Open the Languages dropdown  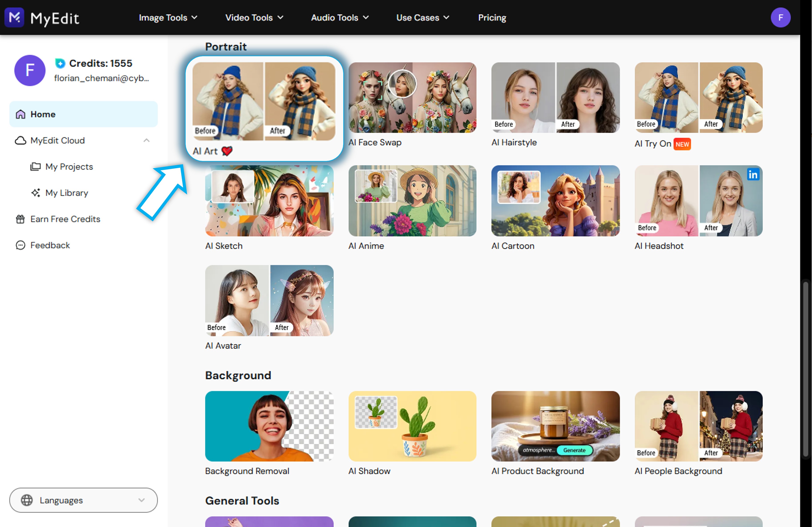(x=83, y=500)
